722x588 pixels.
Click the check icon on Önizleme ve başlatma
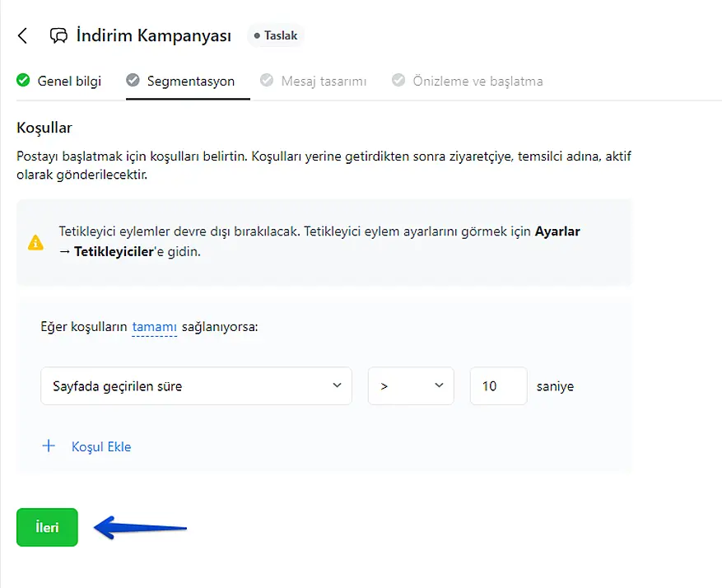point(398,81)
